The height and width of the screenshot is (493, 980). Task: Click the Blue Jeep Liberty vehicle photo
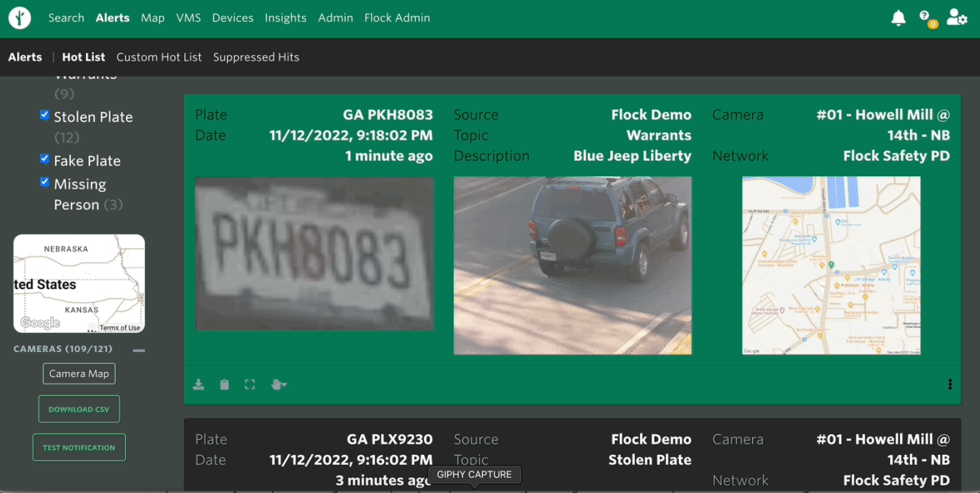tap(572, 265)
